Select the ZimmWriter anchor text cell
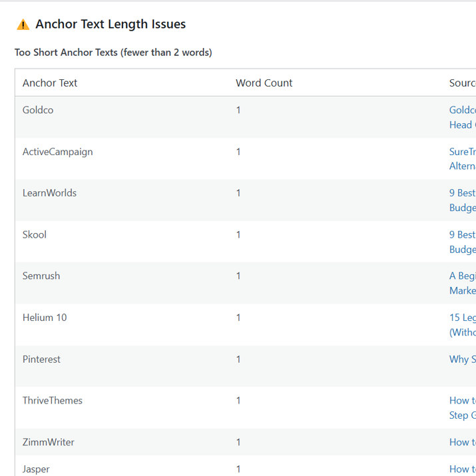This screenshot has width=476, height=476. pos(49,442)
